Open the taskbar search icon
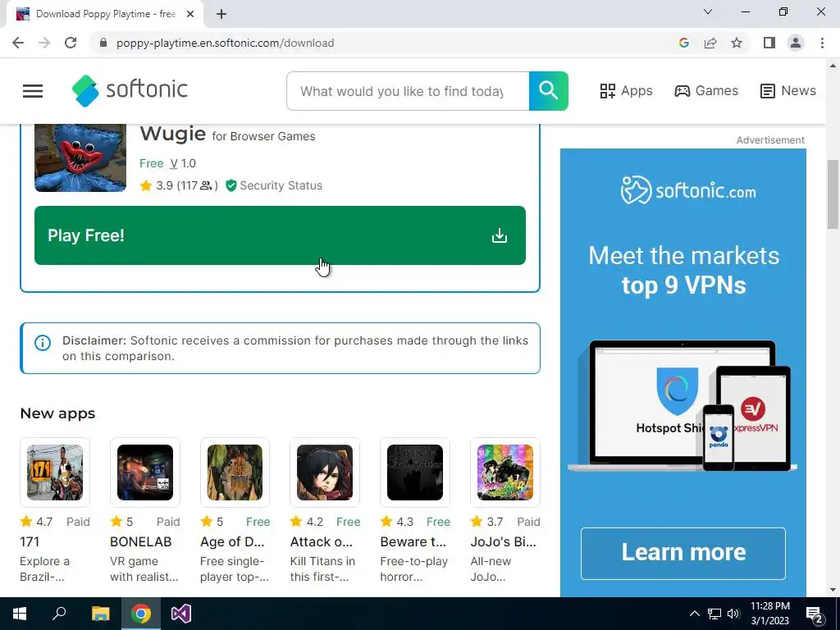The height and width of the screenshot is (630, 840). 59,614
